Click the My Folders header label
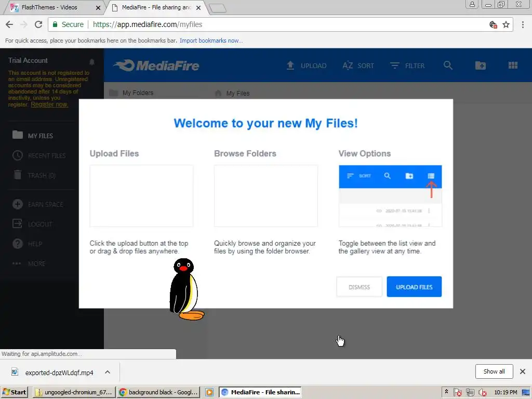Screen dimensions: 532x399 138,92
